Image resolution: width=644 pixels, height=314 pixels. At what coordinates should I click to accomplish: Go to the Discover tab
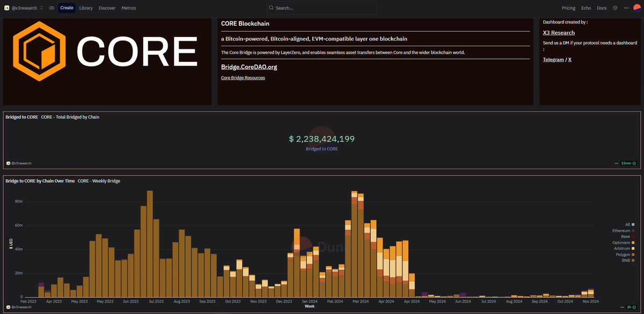coord(107,8)
